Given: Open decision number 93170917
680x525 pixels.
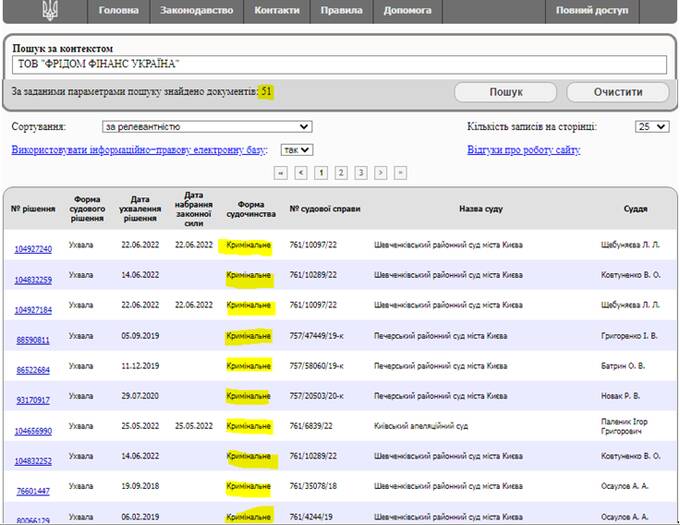Looking at the screenshot, I should pyautogui.click(x=33, y=400).
